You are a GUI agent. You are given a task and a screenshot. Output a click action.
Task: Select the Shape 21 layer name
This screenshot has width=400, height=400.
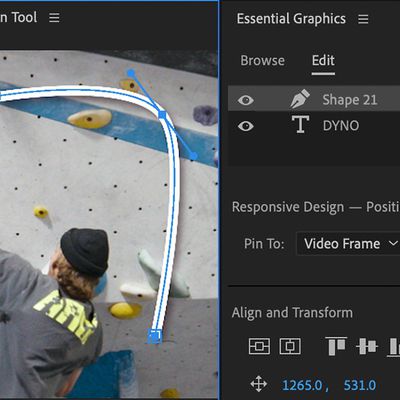[350, 100]
